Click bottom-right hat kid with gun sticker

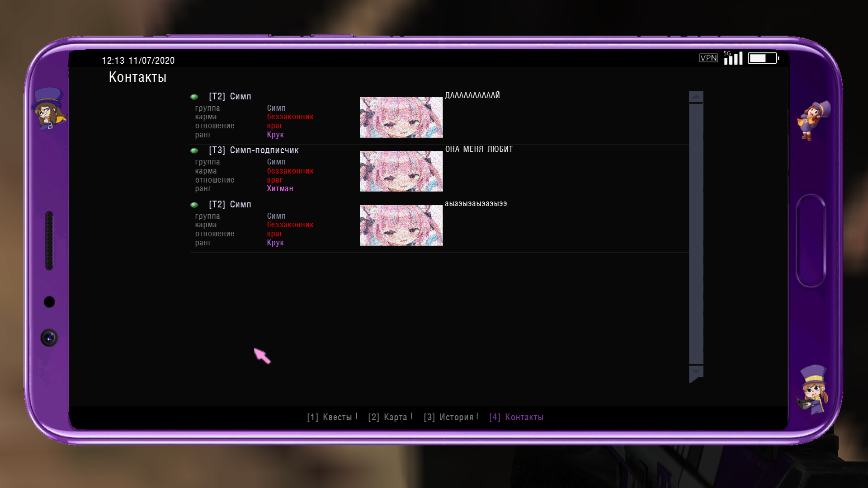pyautogui.click(x=813, y=390)
